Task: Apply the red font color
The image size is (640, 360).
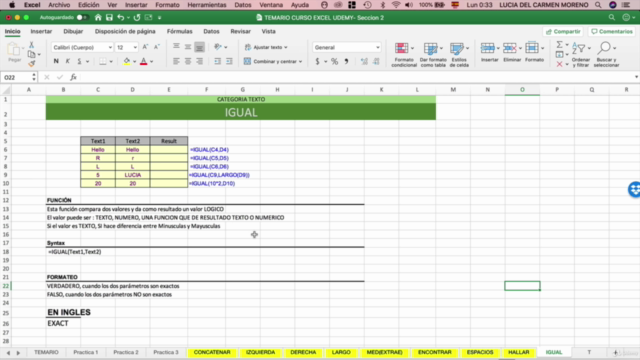Action: 144,61
